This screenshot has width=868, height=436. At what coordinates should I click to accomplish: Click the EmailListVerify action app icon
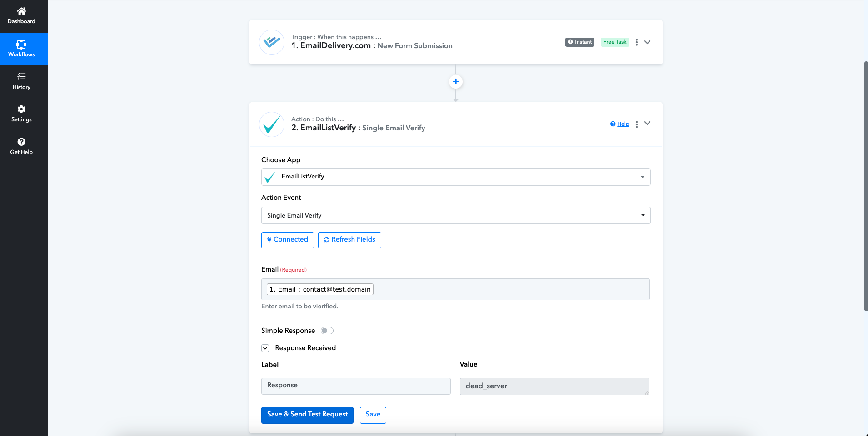click(272, 124)
